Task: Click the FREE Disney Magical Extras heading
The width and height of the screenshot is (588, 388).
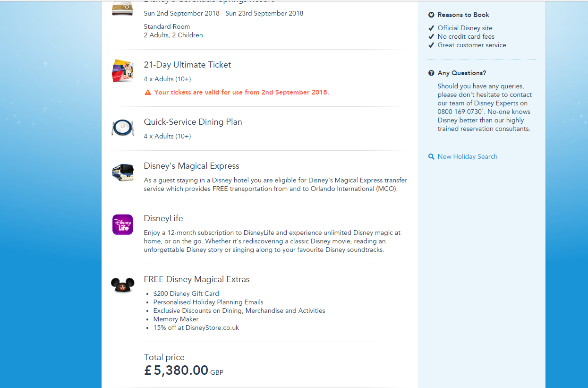Action: 196,279
